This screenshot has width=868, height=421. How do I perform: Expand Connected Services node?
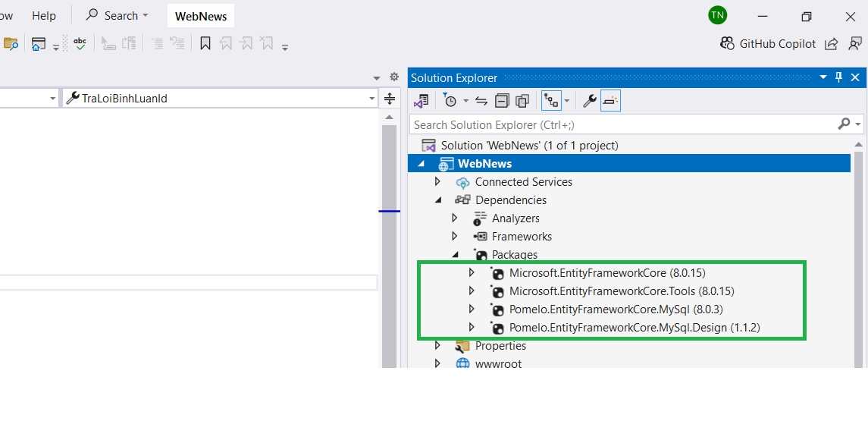click(437, 182)
